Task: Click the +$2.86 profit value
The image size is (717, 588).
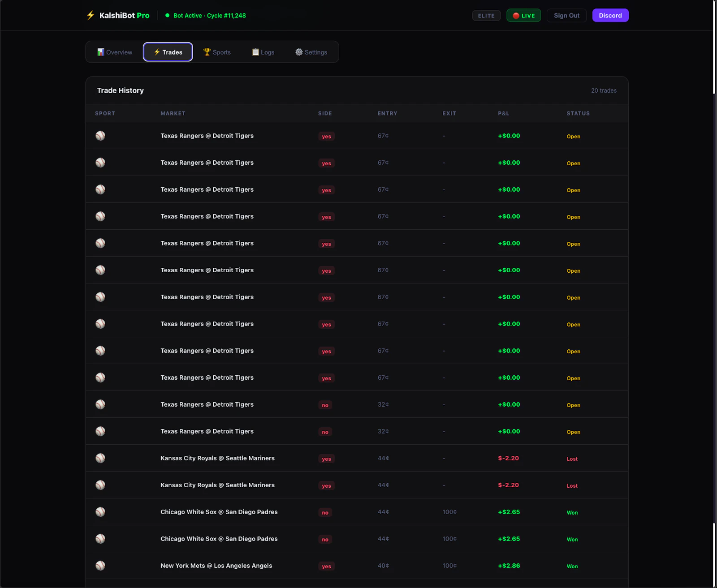Action: [x=509, y=566]
